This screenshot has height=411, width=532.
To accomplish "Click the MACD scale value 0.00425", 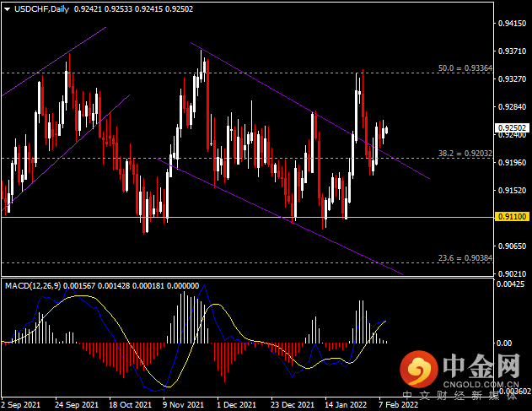I will (511, 284).
